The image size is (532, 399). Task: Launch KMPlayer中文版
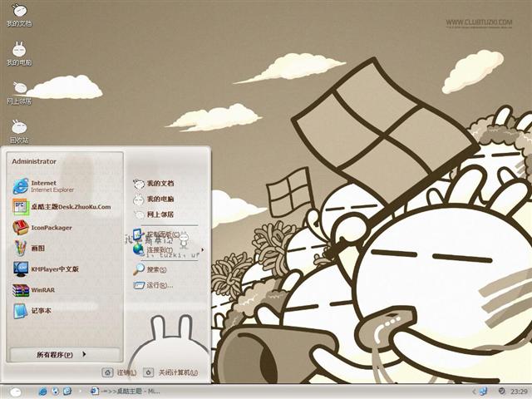[46, 269]
